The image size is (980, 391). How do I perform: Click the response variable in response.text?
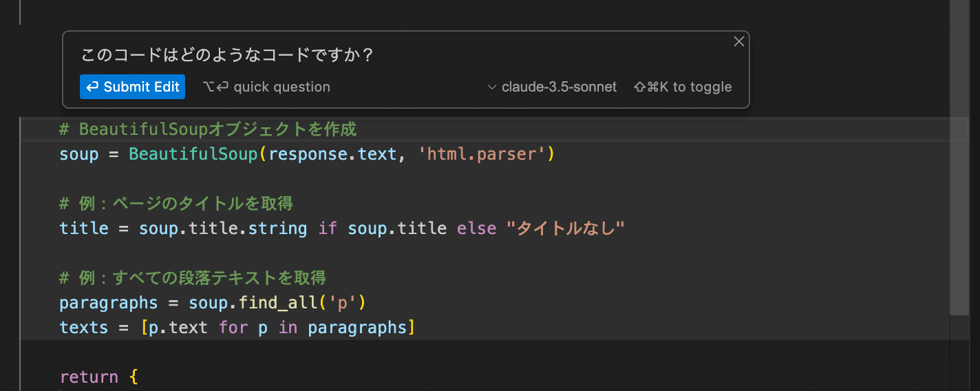click(x=308, y=154)
